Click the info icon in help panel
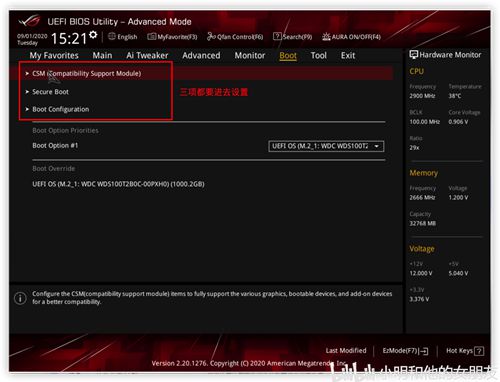Viewport: 500px width, 382px height. pos(20,298)
